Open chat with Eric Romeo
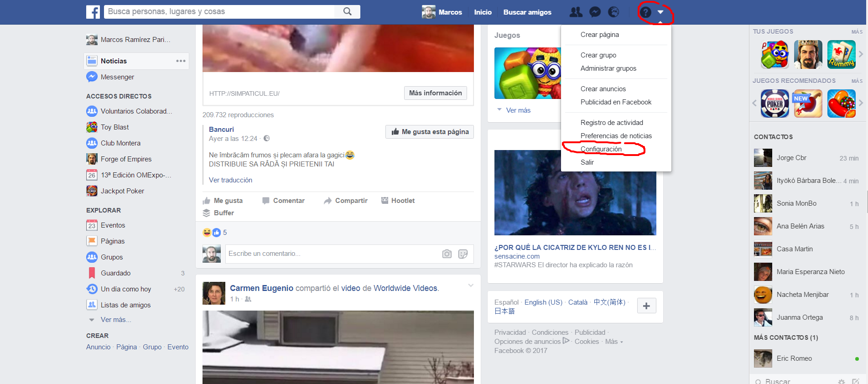 (x=806, y=358)
